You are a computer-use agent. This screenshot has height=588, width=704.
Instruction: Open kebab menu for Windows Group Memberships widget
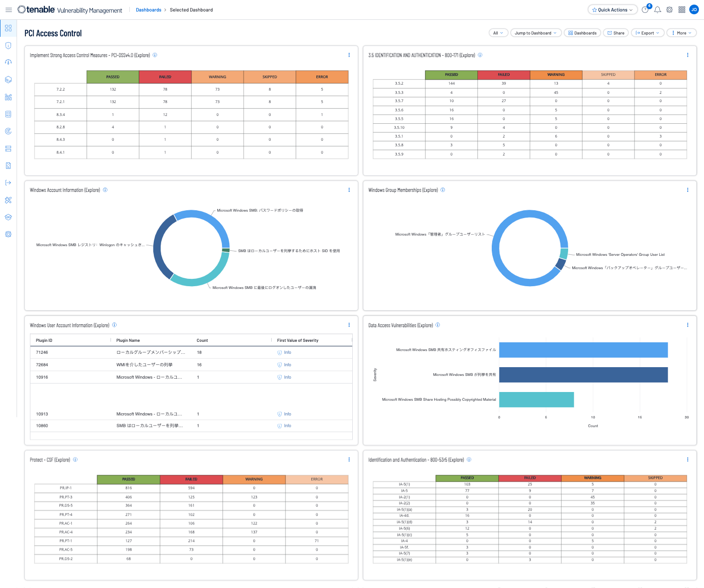pyautogui.click(x=688, y=190)
